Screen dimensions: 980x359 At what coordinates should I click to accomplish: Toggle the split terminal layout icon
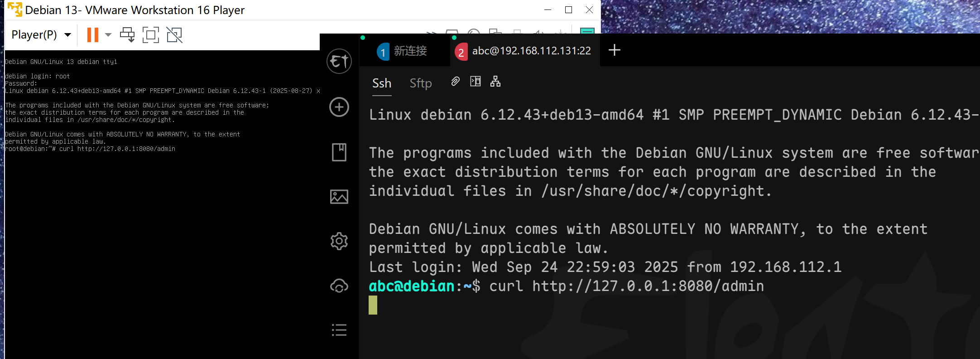pos(476,82)
